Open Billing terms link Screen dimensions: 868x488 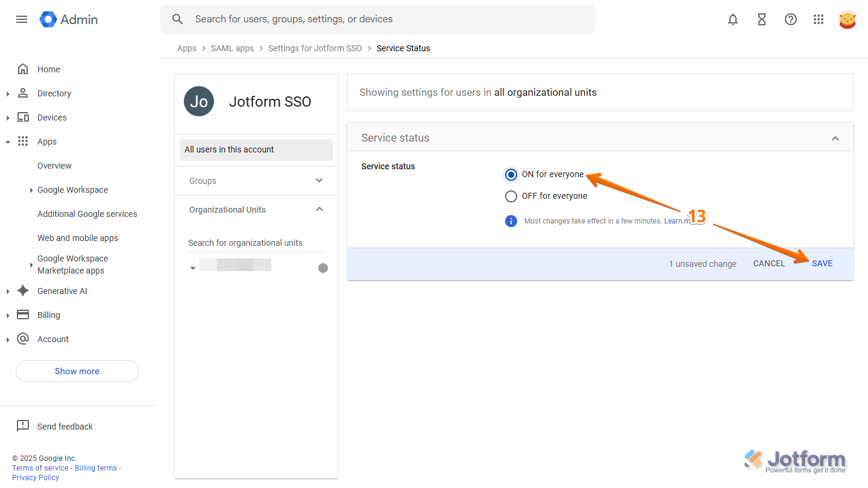96,468
